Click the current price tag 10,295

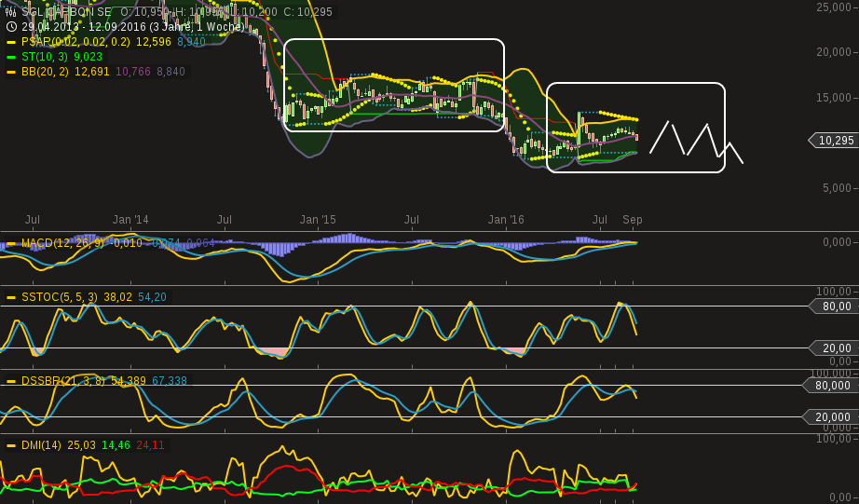tap(832, 141)
